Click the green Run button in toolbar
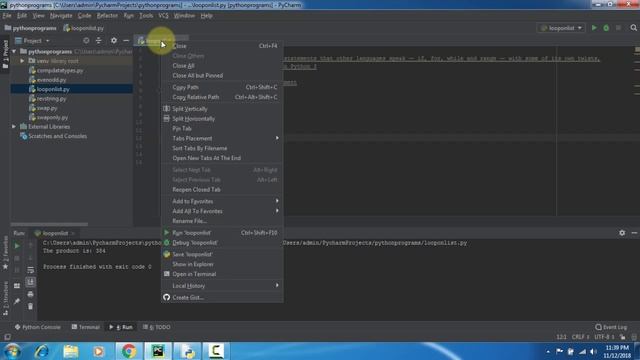Image resolution: width=640 pixels, height=360 pixels. (594, 28)
